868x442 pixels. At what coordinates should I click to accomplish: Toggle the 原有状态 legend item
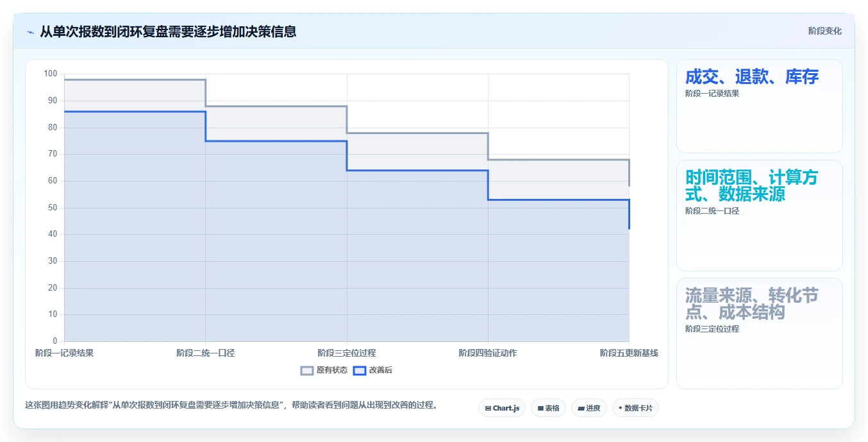point(324,370)
